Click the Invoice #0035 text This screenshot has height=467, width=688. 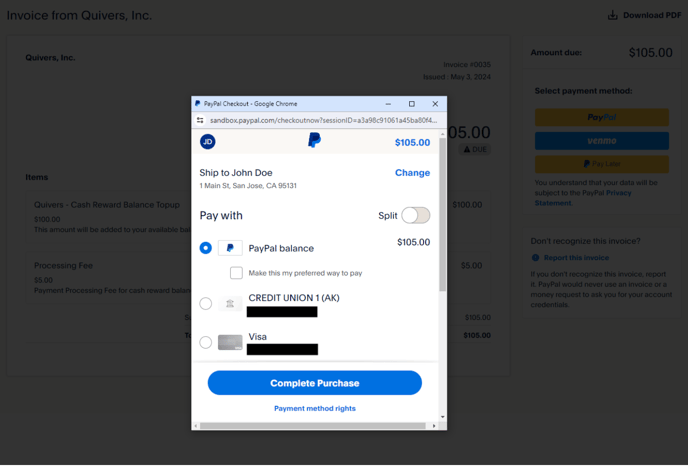click(x=467, y=65)
